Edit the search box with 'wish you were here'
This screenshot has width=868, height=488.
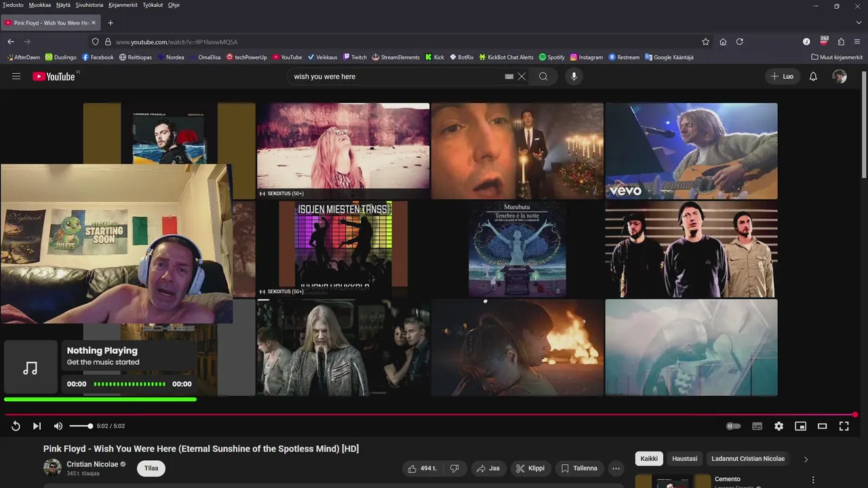(397, 77)
